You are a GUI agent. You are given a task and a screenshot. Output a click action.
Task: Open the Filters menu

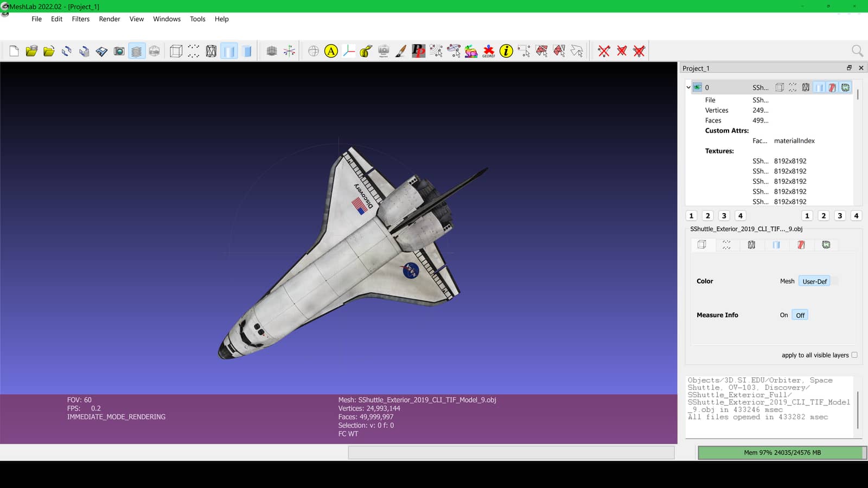tap(81, 19)
